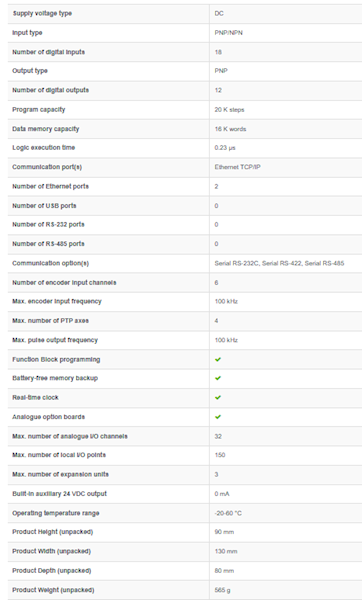Click the Product Weight 565 g value
The height and width of the screenshot is (600, 362).
click(222, 590)
